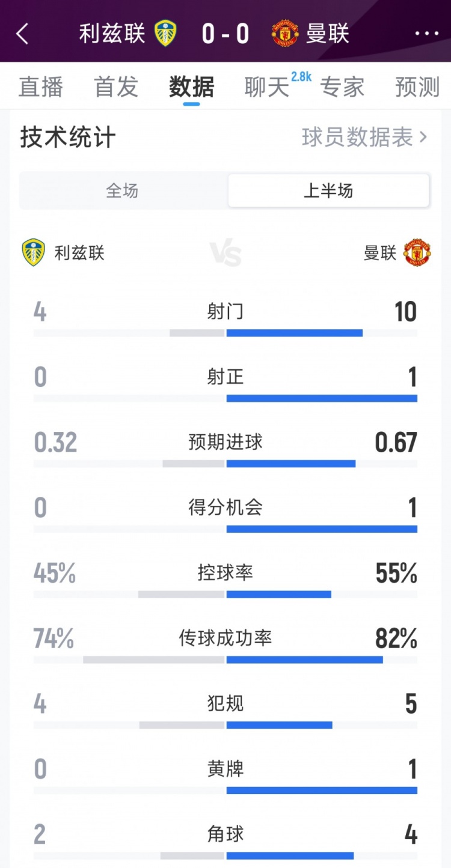This screenshot has height=868, width=451.
Task: Switch to the 直播 tab
Action: pos(41,87)
